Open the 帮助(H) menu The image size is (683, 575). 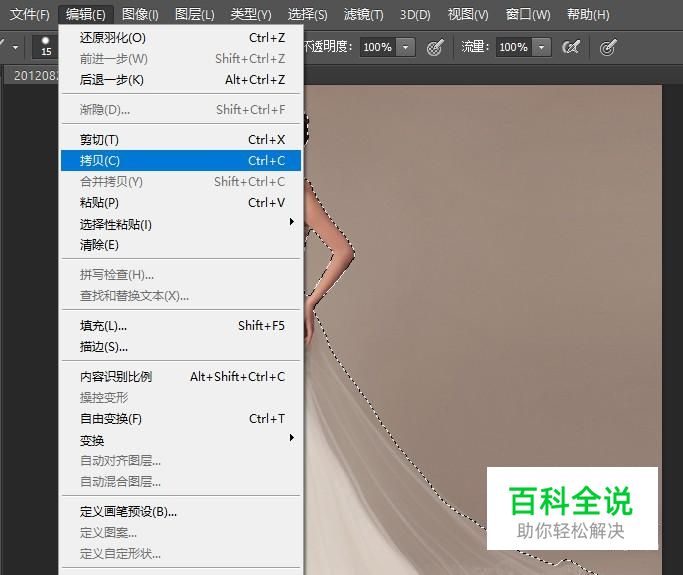tap(588, 15)
